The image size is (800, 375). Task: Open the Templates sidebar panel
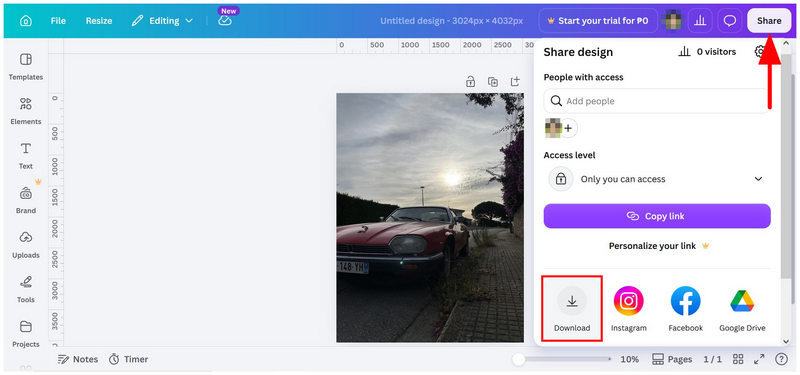[26, 66]
